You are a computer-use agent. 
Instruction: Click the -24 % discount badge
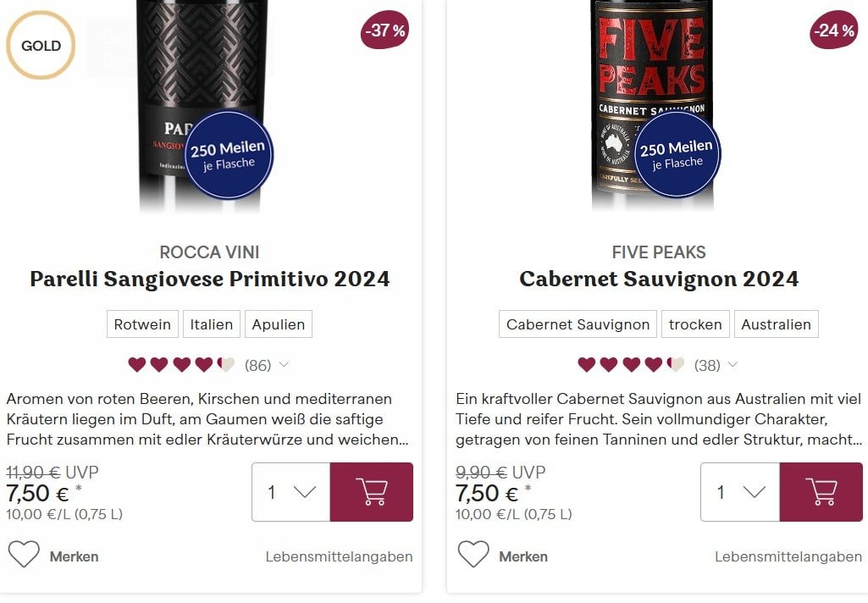tap(833, 30)
